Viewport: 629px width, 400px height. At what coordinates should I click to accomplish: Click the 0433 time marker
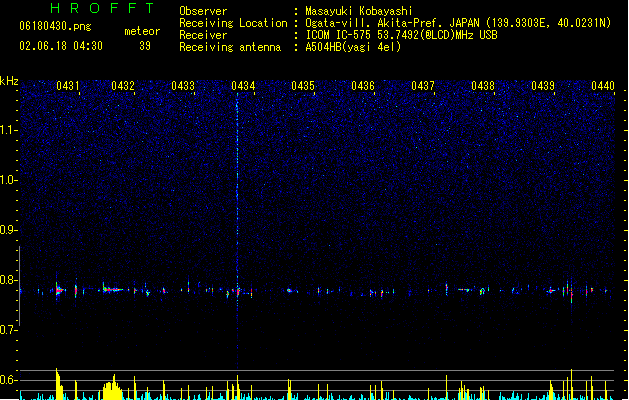click(183, 85)
